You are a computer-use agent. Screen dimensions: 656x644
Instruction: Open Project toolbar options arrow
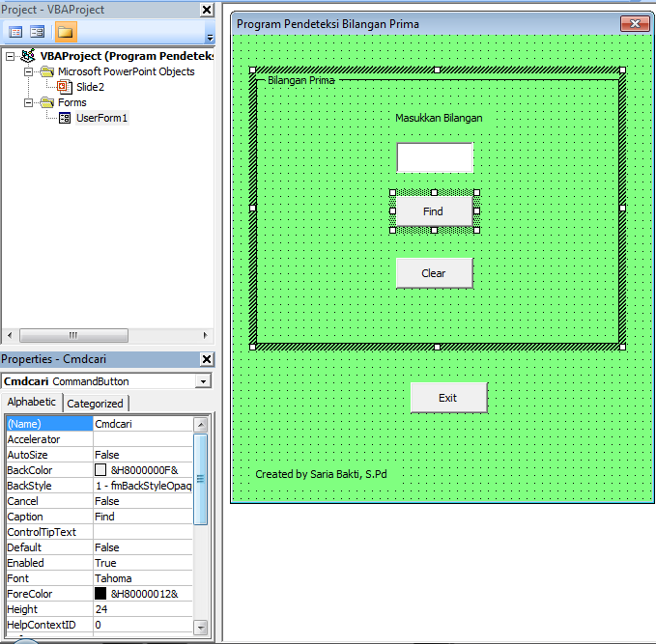click(210, 38)
